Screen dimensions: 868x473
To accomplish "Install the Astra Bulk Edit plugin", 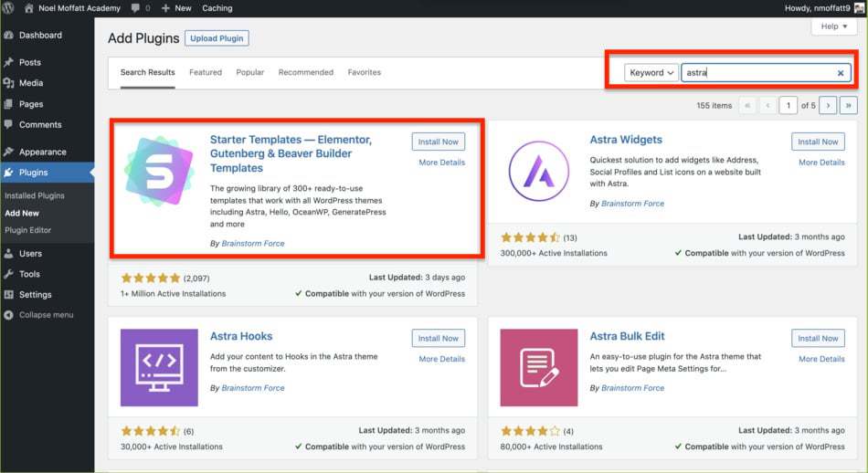I will pos(818,338).
